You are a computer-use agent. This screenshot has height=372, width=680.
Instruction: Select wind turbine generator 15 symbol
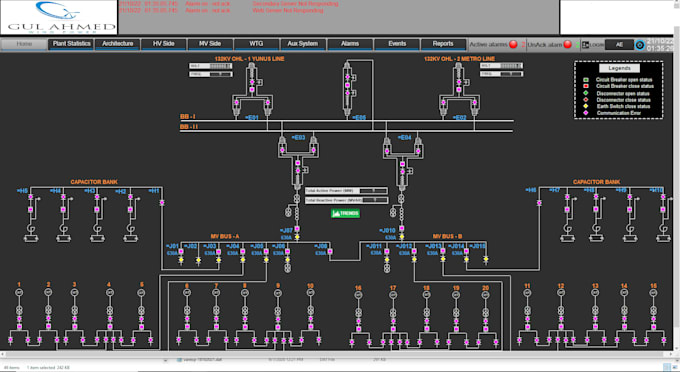pyautogui.click(x=654, y=293)
